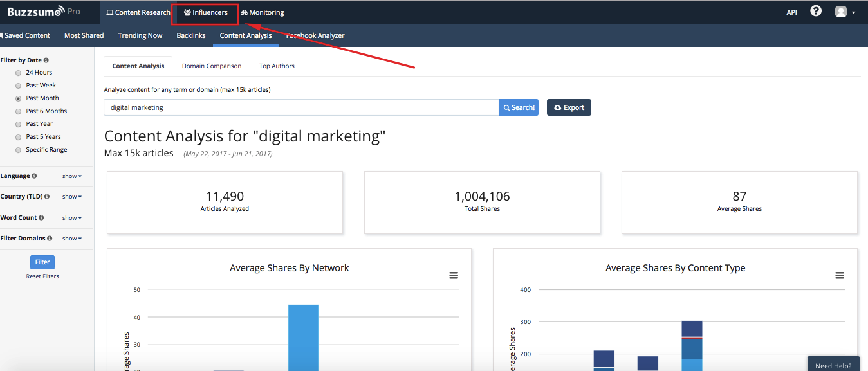Click the Reset Filters link
Image resolution: width=868 pixels, height=371 pixels.
(42, 276)
